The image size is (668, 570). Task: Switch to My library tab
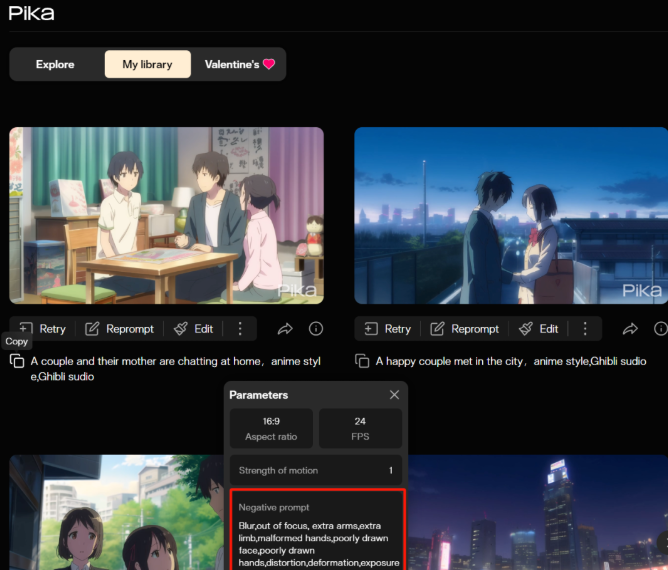(147, 64)
